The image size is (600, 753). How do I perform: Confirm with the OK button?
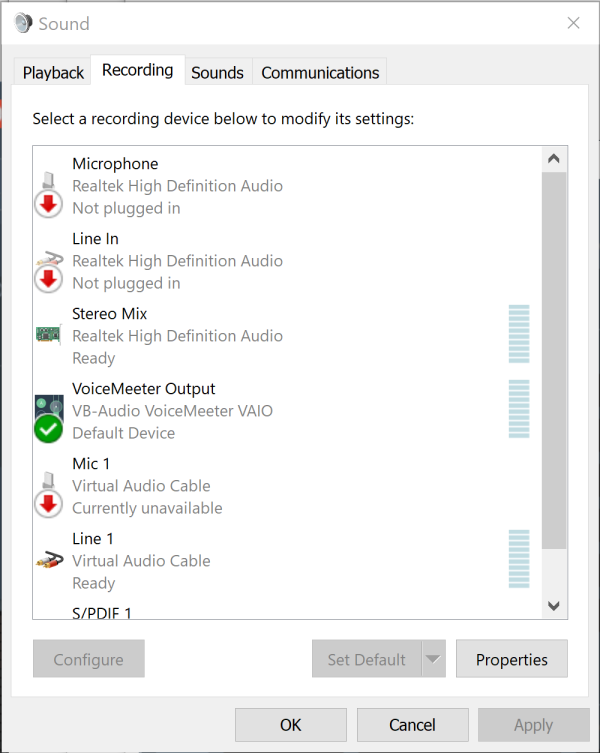tap(291, 725)
